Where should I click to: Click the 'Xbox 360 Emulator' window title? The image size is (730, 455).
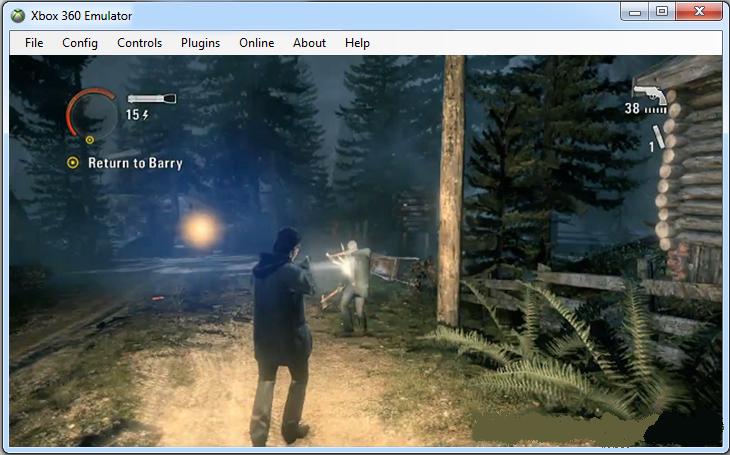pyautogui.click(x=81, y=16)
